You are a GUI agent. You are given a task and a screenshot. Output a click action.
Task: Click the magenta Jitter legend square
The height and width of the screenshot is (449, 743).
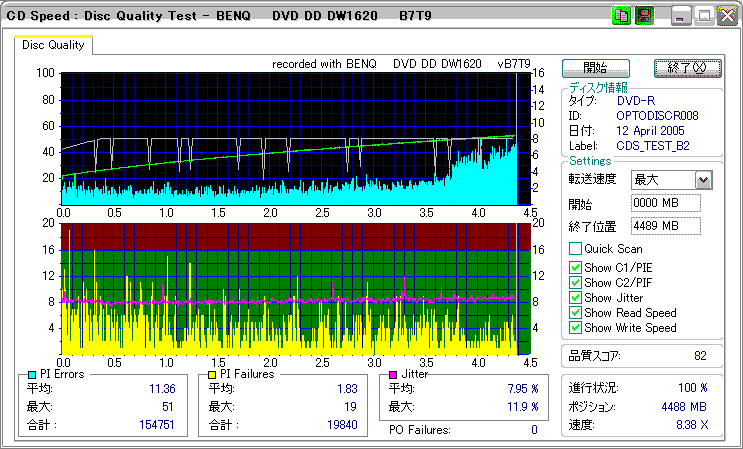(392, 374)
